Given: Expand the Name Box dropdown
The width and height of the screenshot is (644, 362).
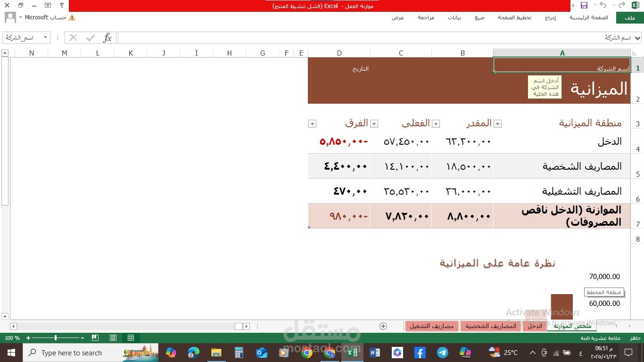Looking at the screenshot, I should 46,38.
